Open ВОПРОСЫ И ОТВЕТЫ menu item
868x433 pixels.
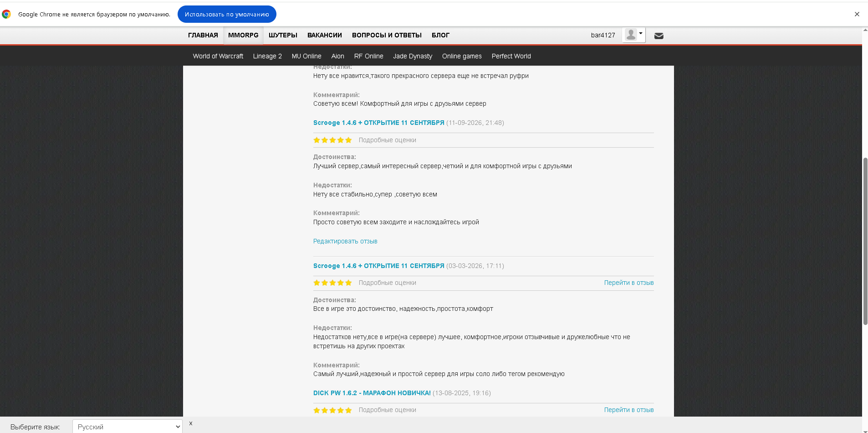pos(387,35)
